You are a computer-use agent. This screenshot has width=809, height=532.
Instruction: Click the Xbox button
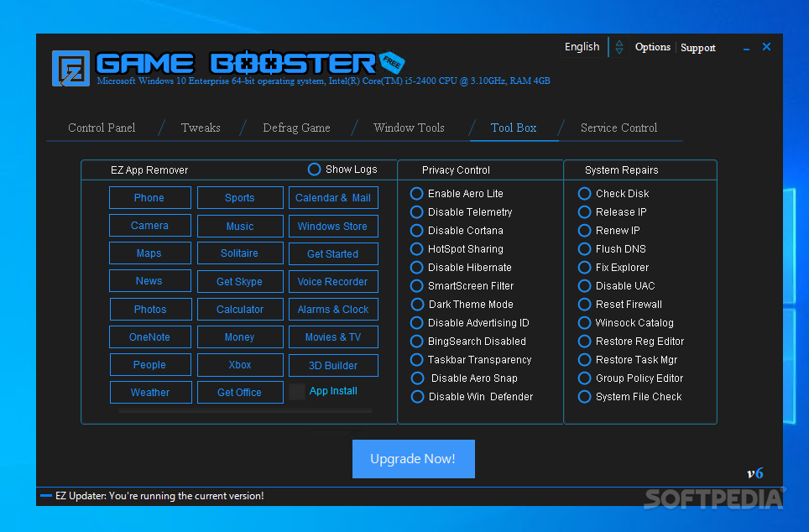point(240,365)
